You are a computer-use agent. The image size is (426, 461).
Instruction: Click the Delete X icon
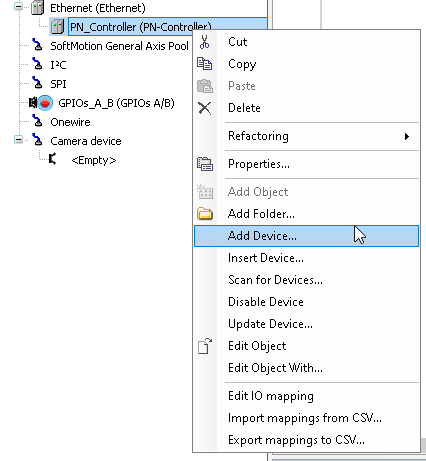[x=204, y=108]
